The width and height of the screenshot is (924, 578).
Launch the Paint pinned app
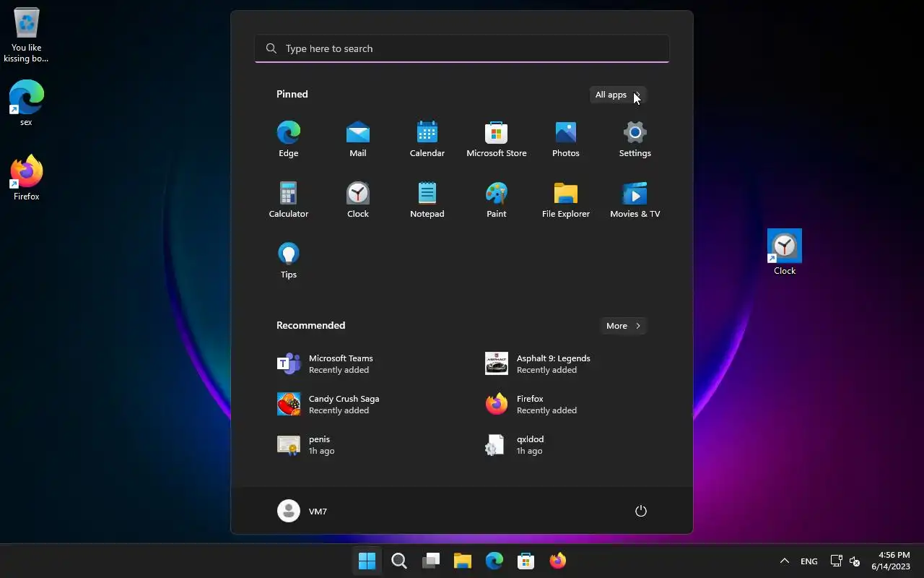tap(496, 199)
